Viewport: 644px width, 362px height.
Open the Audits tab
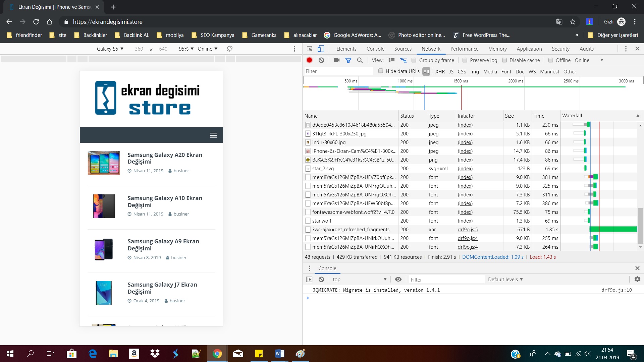coord(586,49)
